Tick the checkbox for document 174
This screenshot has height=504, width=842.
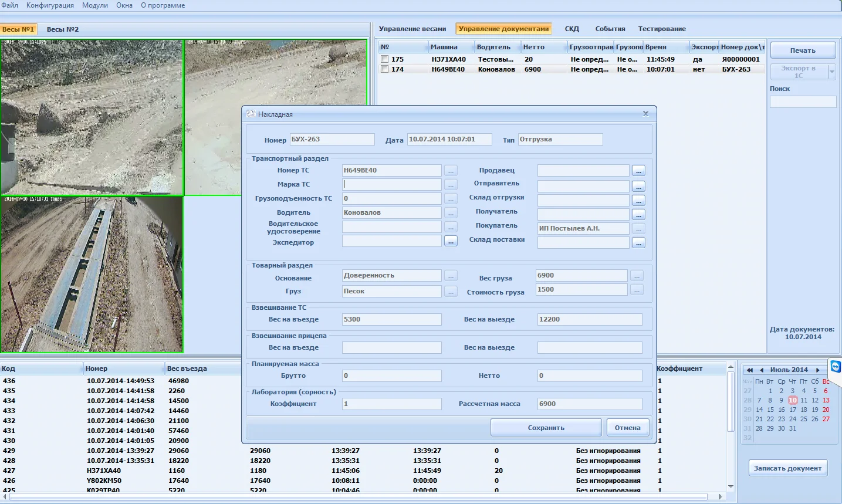(x=385, y=69)
